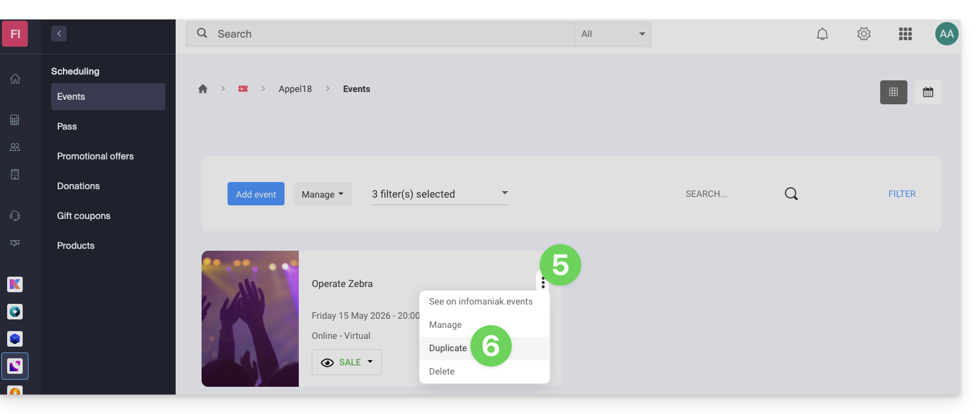Switch to calendar view
The width and height of the screenshot is (980, 414).
pyautogui.click(x=927, y=92)
